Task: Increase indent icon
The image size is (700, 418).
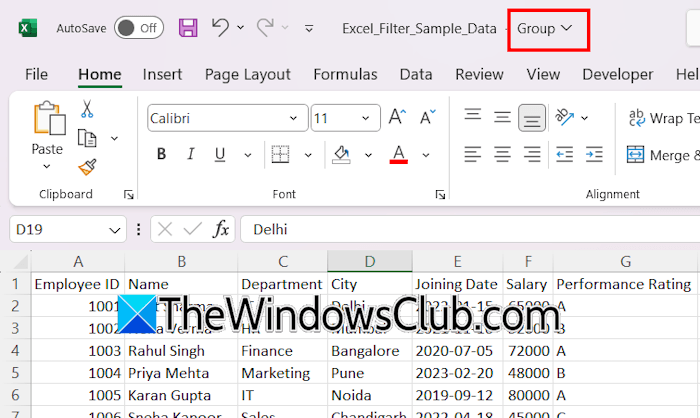Action: click(594, 155)
